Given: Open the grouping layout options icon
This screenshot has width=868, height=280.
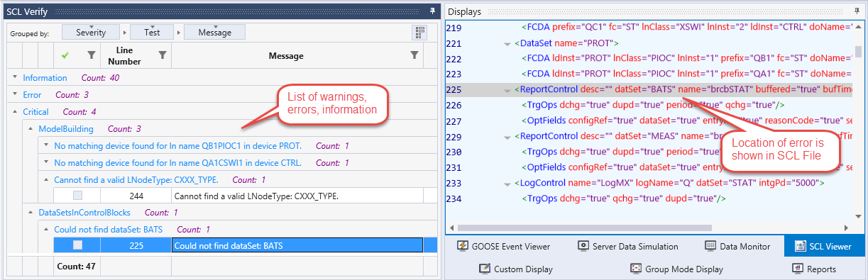Looking at the screenshot, I should (419, 33).
